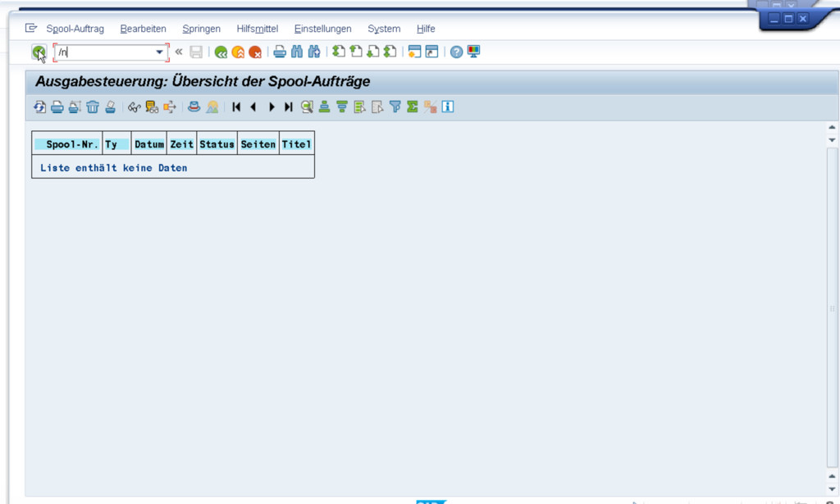This screenshot has height=504, width=840.
Task: Create a desktop shortcut icon
Action: pos(431,52)
